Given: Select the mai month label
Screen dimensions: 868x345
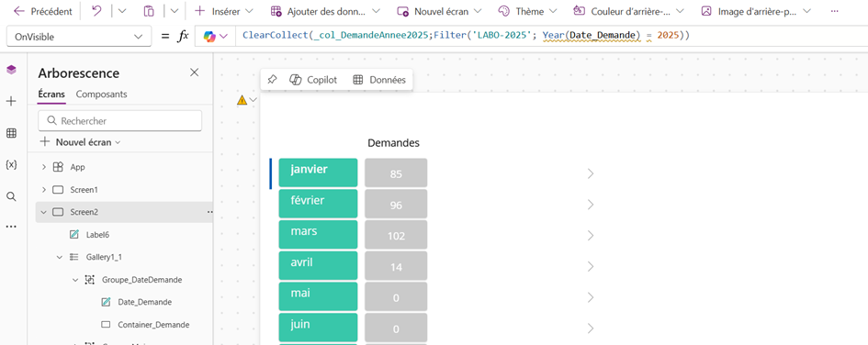Looking at the screenshot, I should 319,296.
